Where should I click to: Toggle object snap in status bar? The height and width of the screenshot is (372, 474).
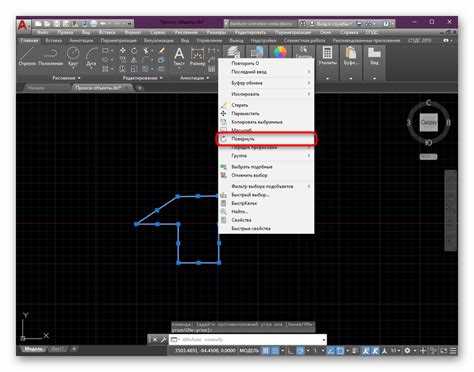[340, 351]
